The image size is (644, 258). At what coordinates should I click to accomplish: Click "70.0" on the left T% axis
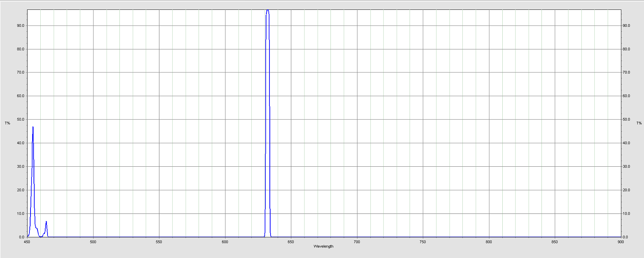click(x=20, y=72)
